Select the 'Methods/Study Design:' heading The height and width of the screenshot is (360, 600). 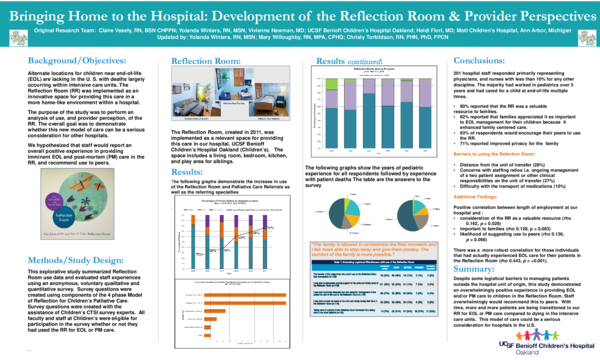(76, 260)
